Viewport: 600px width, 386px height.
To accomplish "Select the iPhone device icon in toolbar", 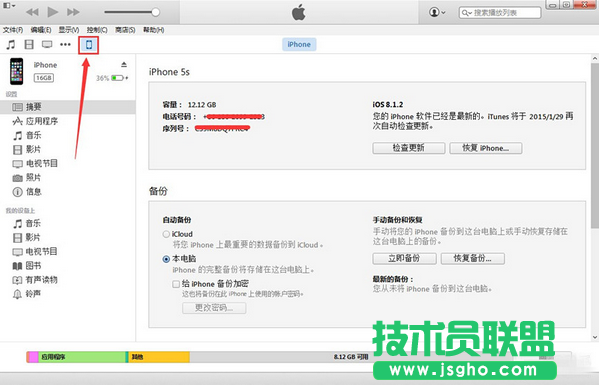I will point(89,45).
